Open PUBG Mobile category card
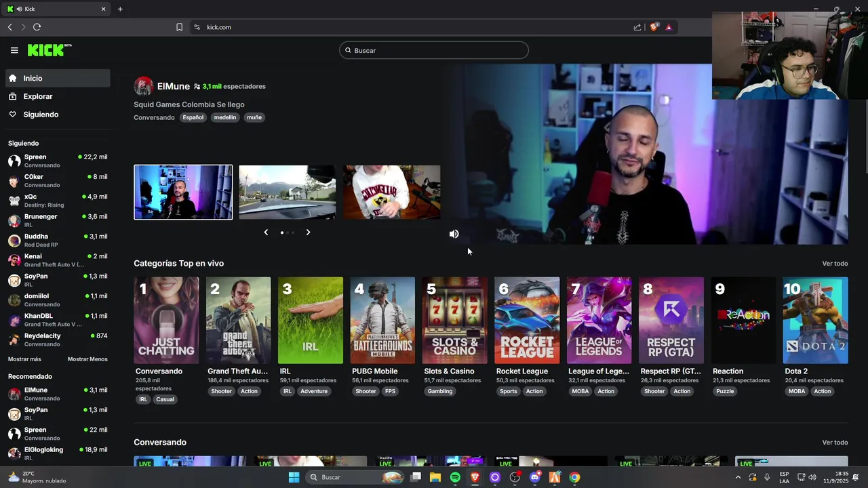 (x=382, y=320)
